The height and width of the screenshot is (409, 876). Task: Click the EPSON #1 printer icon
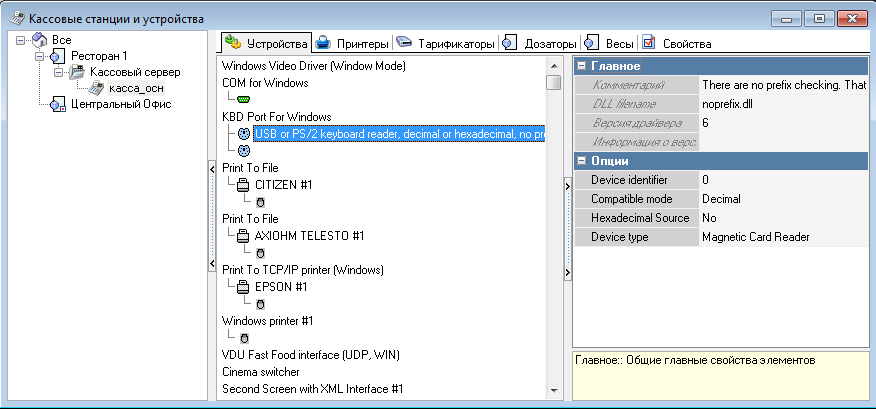point(243,287)
